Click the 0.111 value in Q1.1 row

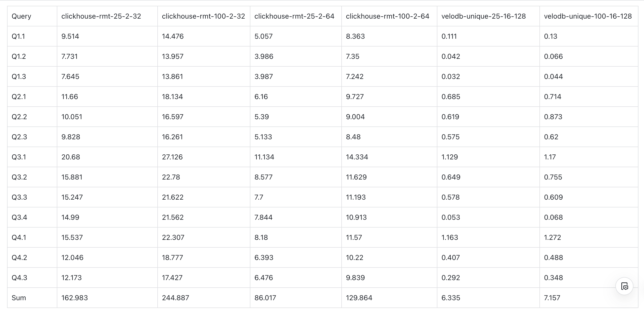449,36
